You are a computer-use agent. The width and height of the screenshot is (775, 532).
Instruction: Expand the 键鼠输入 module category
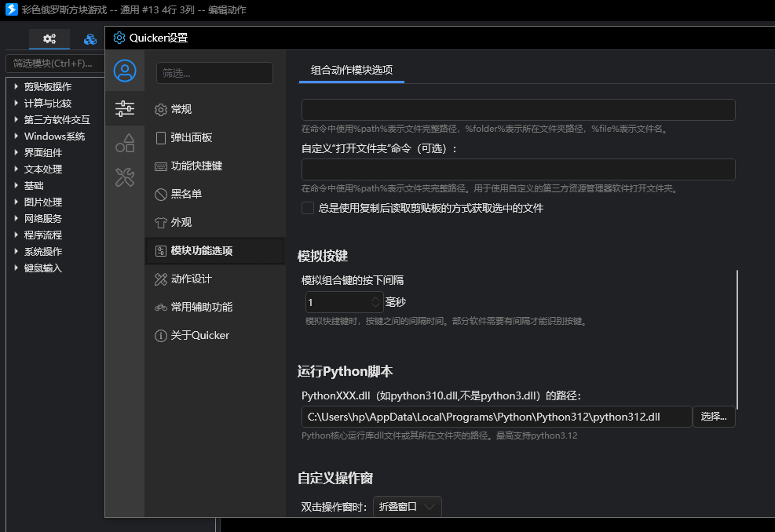pos(16,268)
